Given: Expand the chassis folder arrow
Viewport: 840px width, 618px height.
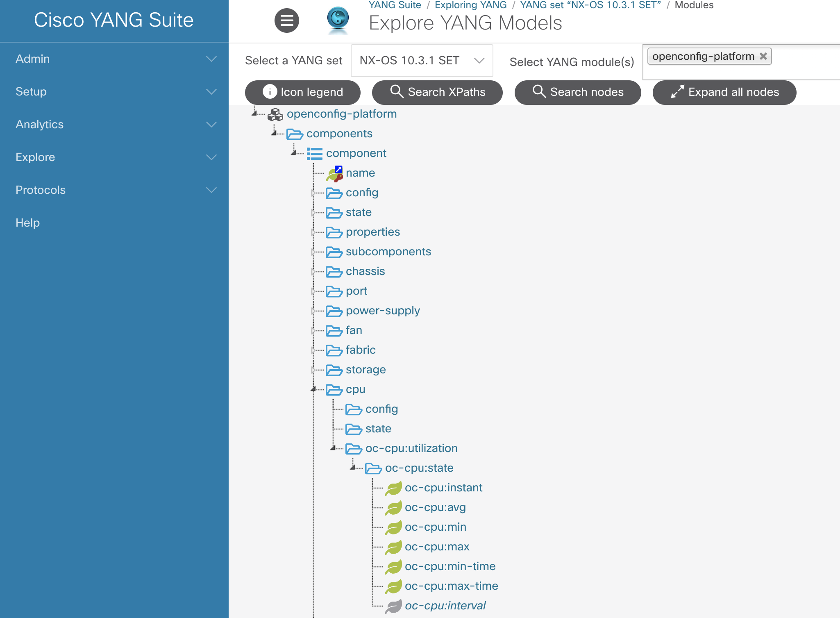Looking at the screenshot, I should tap(313, 271).
